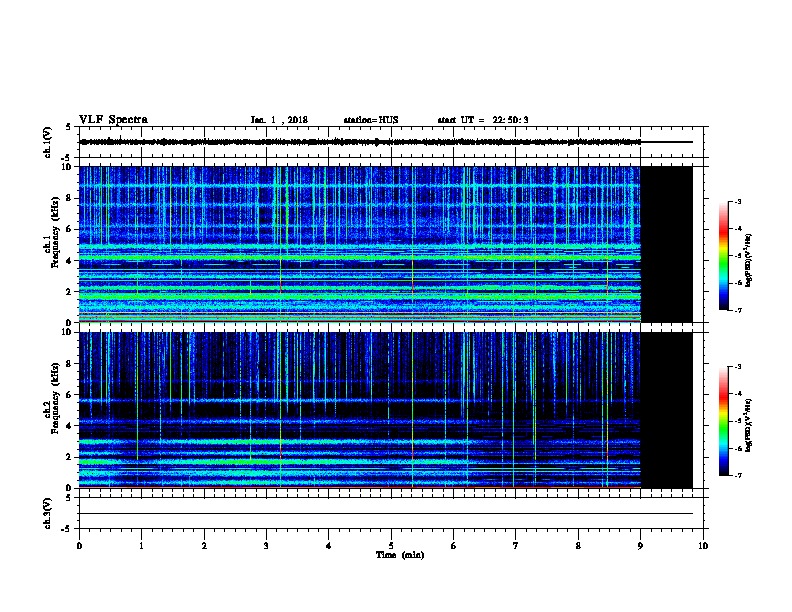Click the "6" kHz tick on ch.1 frequency axis
The height and width of the screenshot is (612, 792).
[x=69, y=229]
